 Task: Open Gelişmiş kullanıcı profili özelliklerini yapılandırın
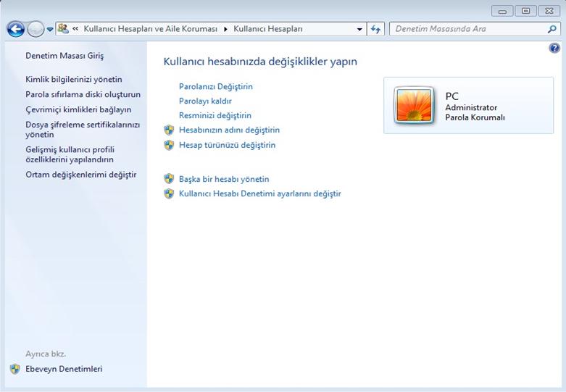pos(70,154)
